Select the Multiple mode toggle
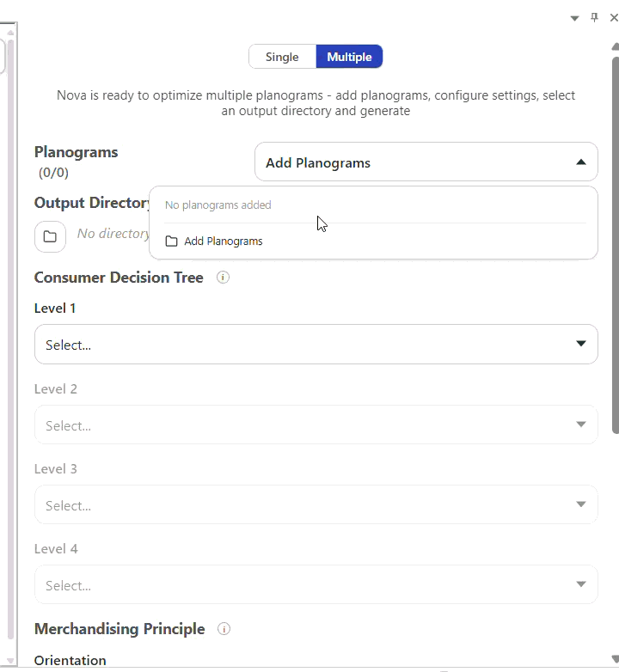The height and width of the screenshot is (672, 619). coord(349,57)
